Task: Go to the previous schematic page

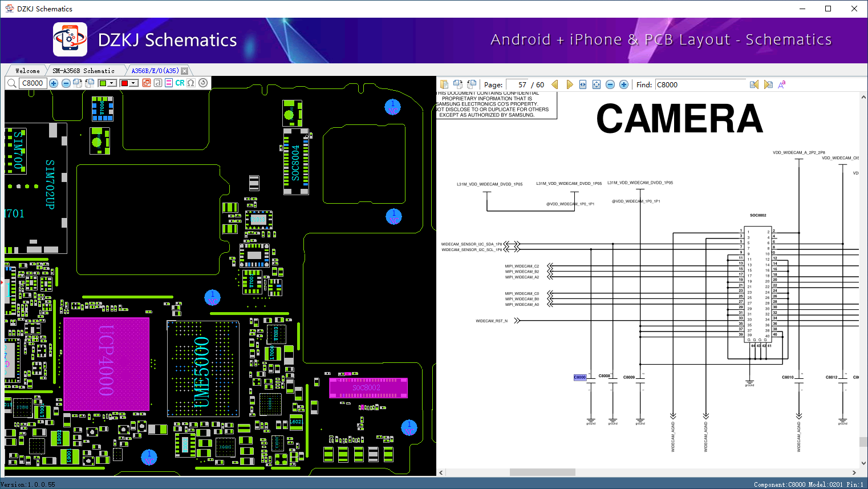Action: tap(554, 84)
